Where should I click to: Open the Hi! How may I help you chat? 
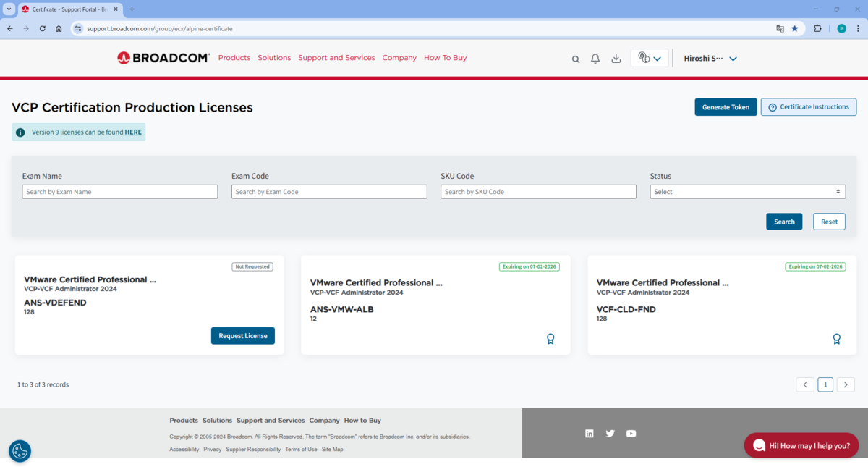click(x=801, y=445)
